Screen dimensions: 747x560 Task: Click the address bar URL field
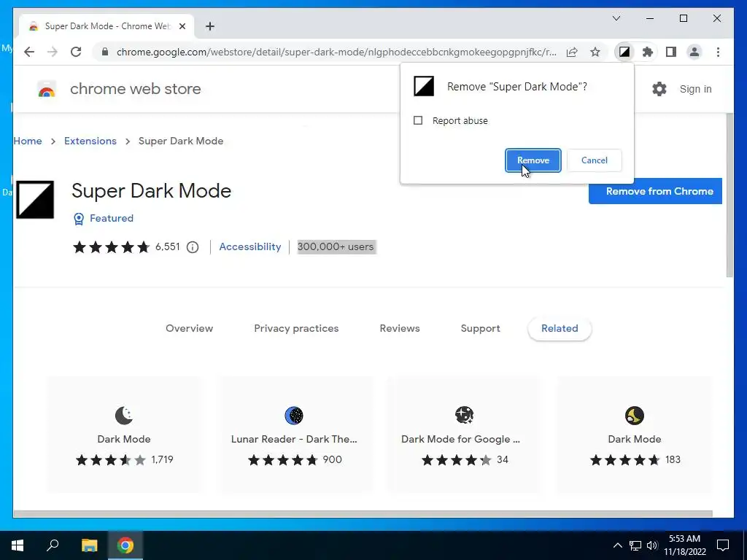click(336, 52)
